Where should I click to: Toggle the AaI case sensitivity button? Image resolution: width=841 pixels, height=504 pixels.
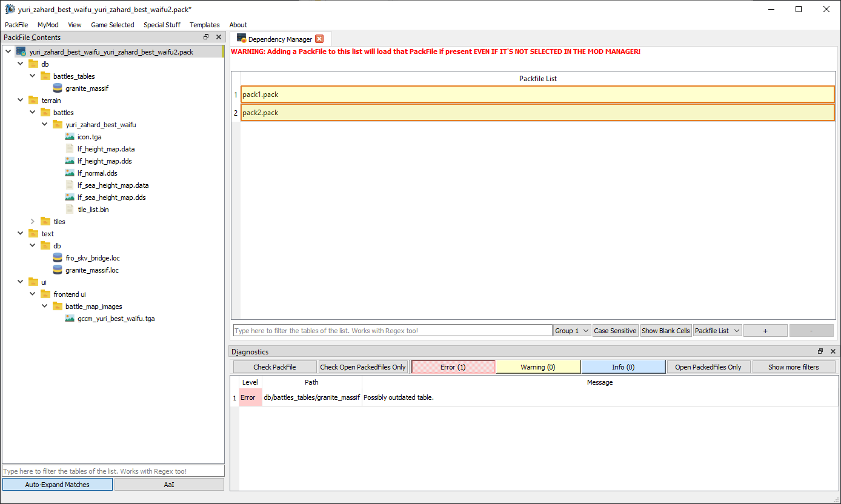[169, 485]
